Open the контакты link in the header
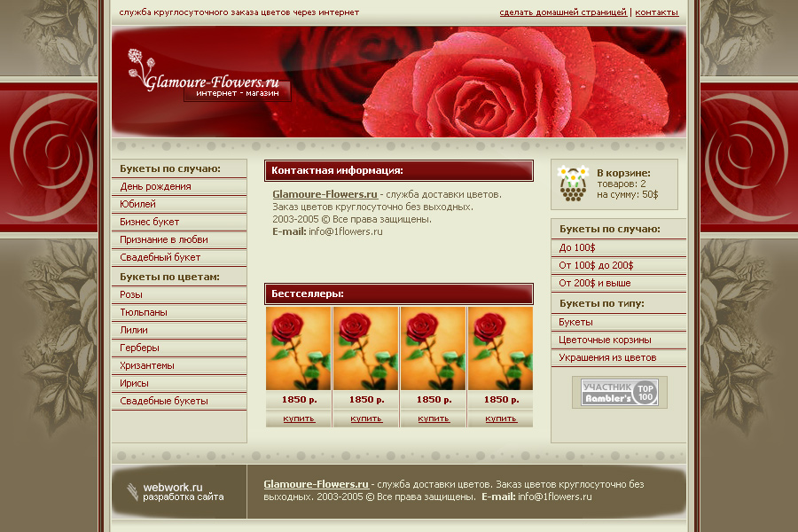This screenshot has width=798, height=532. [x=656, y=12]
